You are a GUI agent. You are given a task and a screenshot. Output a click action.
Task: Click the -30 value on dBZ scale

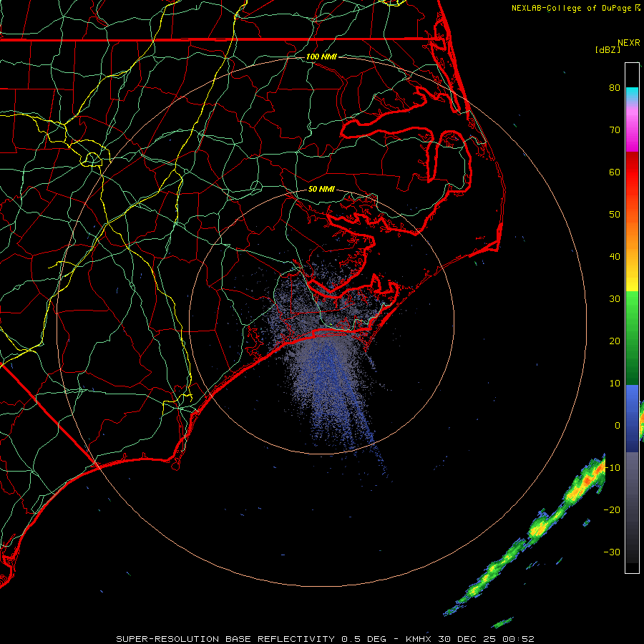point(612,552)
